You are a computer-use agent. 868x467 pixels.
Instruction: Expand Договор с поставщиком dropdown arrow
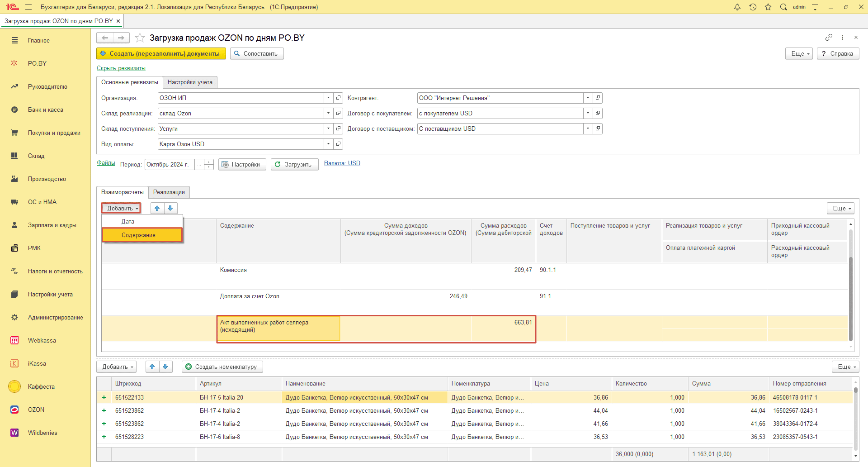(x=588, y=129)
